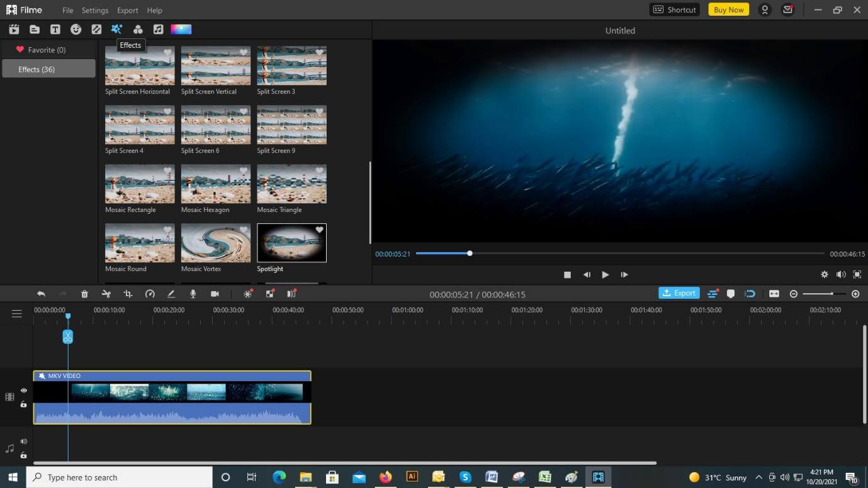Open the folder resources icon in top toolbar
This screenshot has height=488, width=868.
tap(35, 29)
